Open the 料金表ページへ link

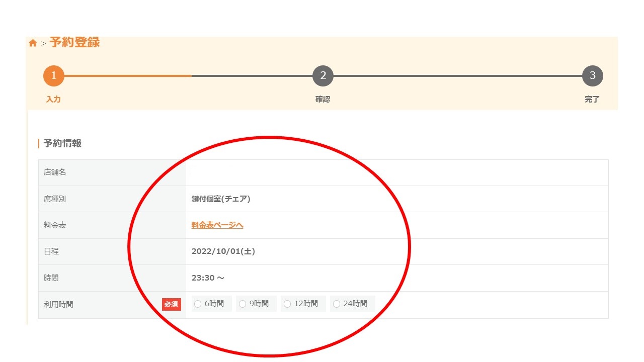point(217,225)
